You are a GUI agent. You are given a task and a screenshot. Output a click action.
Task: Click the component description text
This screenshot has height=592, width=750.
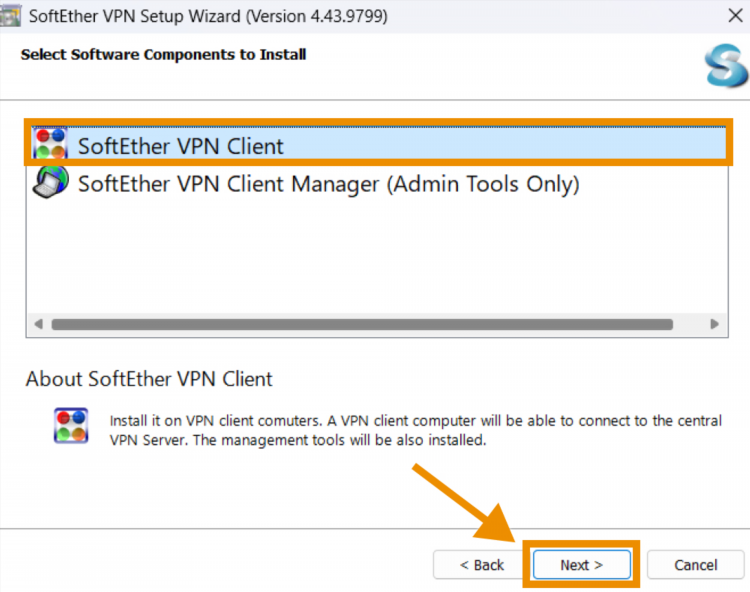pyautogui.click(x=416, y=430)
